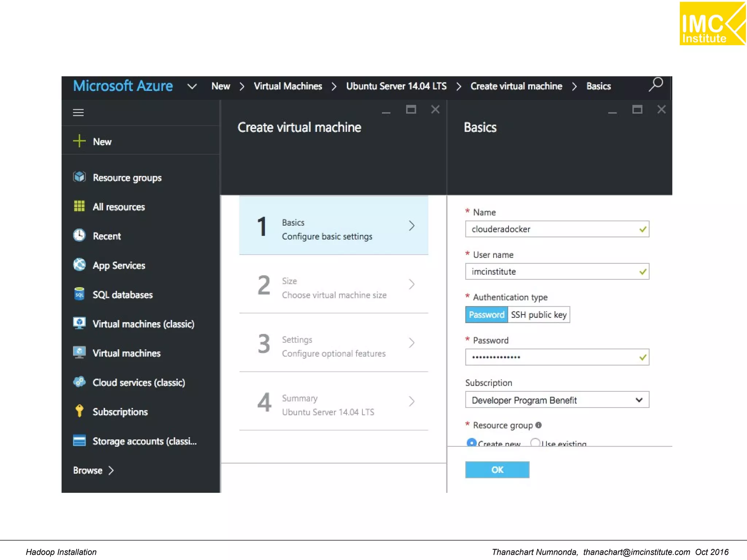Expand the Browse chevron

[111, 471]
